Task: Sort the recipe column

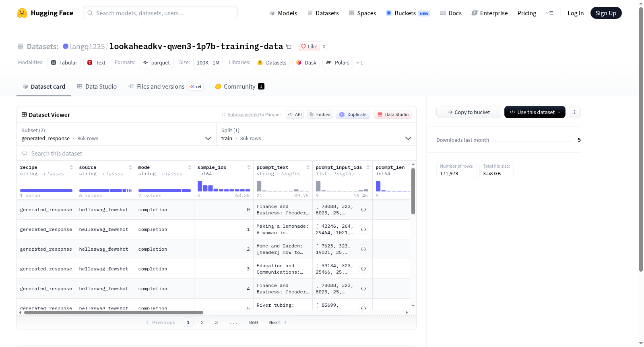Action: 71,167
